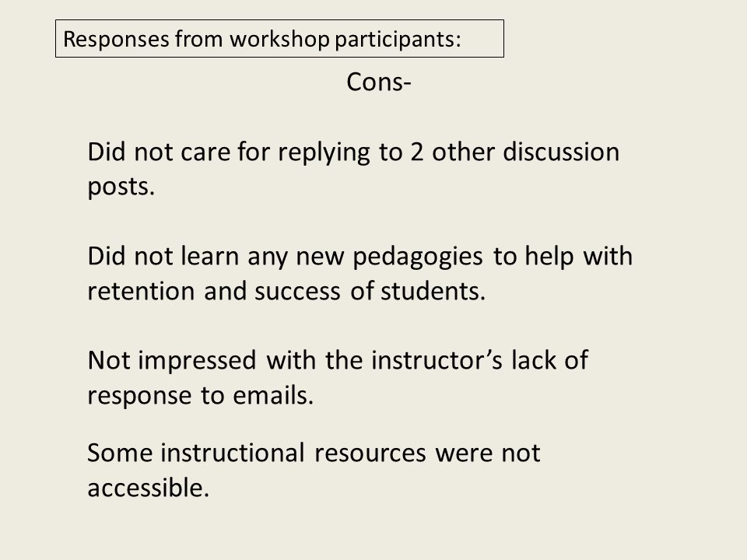Image resolution: width=747 pixels, height=560 pixels.
Task: Select the "Cons-" heading text
Action: point(379,82)
